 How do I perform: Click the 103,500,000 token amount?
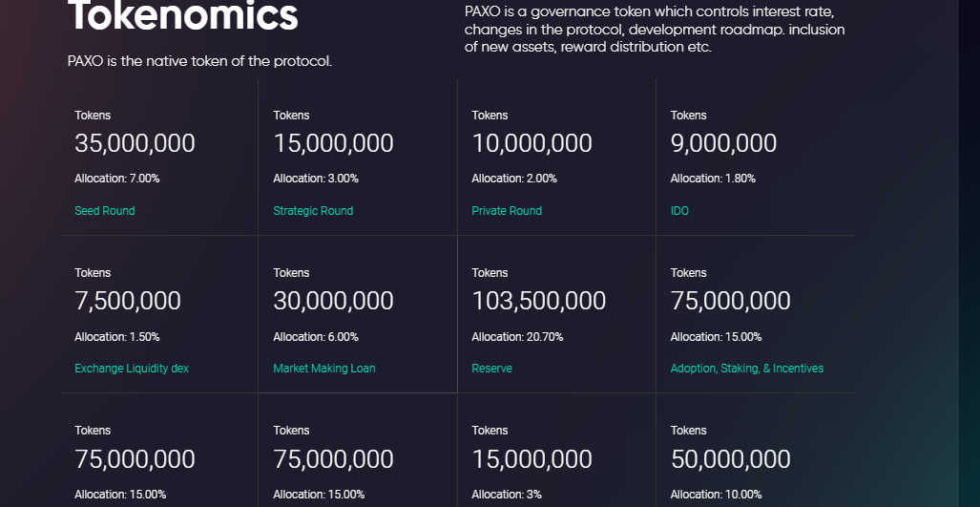[x=539, y=301]
